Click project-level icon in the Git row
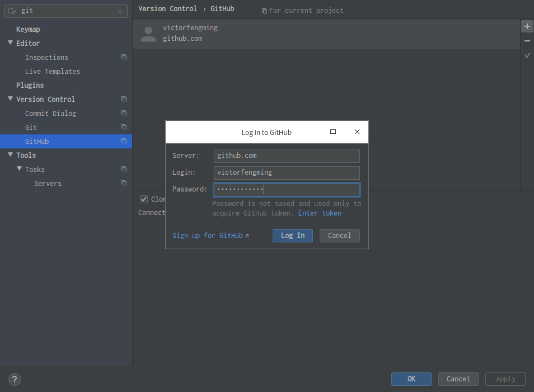 pos(124,127)
